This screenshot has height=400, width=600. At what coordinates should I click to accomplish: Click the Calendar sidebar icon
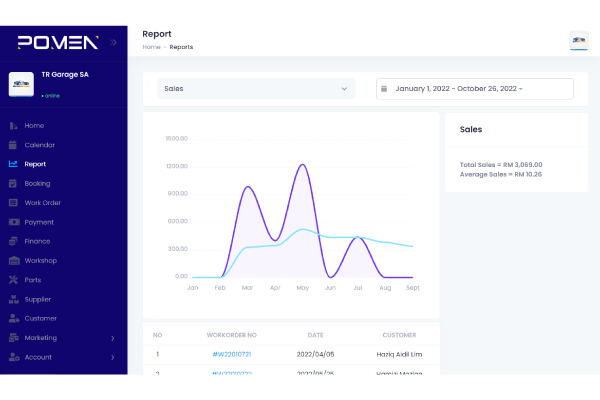tap(13, 145)
